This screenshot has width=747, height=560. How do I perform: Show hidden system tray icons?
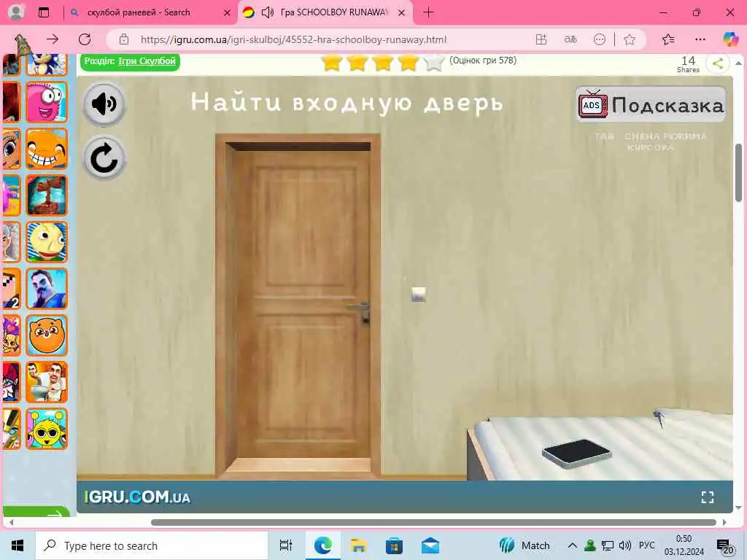(x=572, y=545)
